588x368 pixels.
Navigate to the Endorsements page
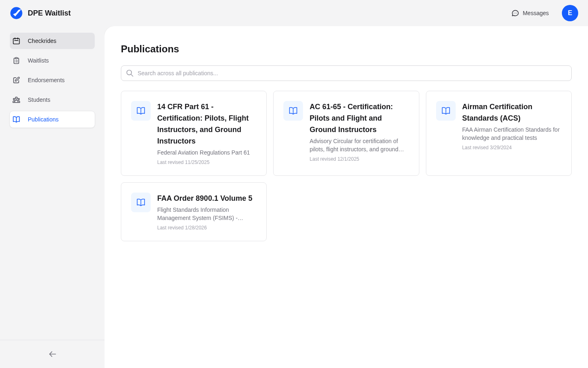46,80
